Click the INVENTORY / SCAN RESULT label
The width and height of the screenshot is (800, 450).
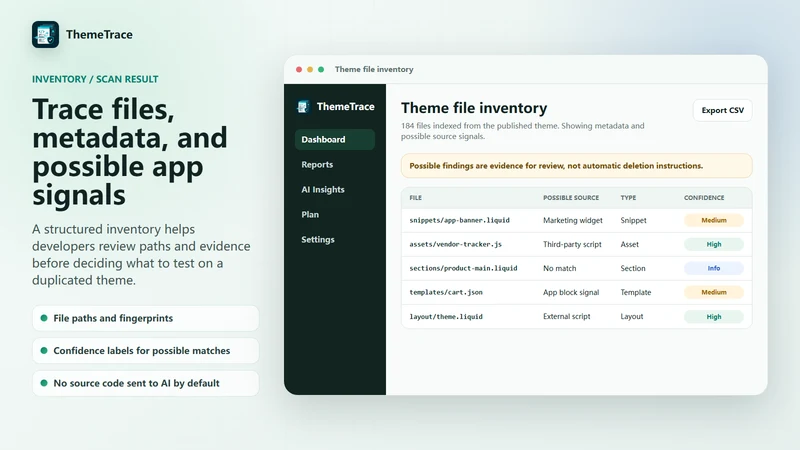point(95,79)
